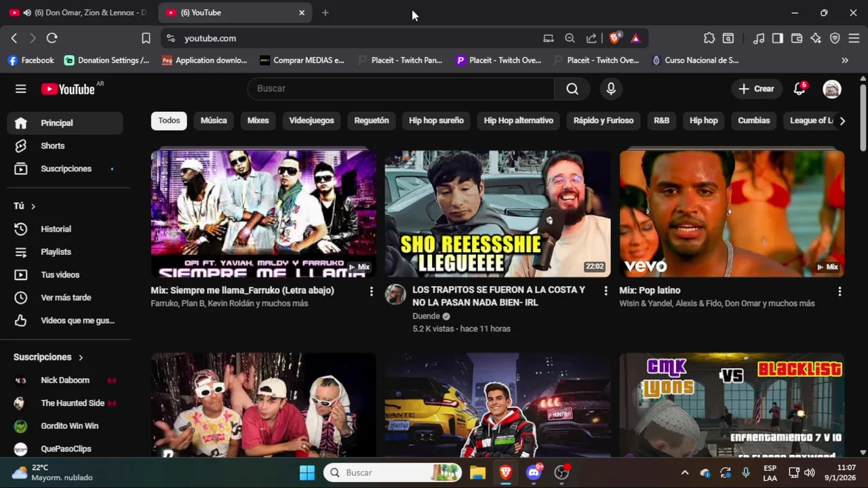The width and height of the screenshot is (868, 488).
Task: Open the account avatar menu
Action: point(832,89)
